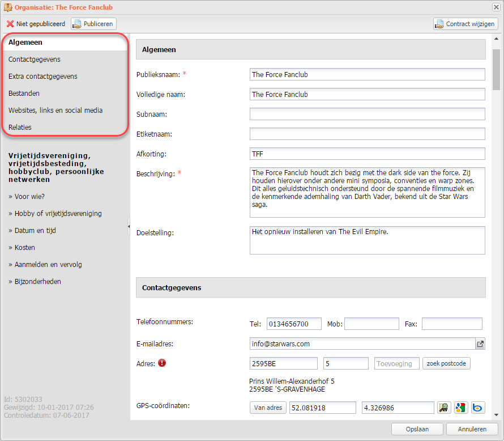Click into the Publieksnaam field
504x441 pixels.
(x=367, y=74)
